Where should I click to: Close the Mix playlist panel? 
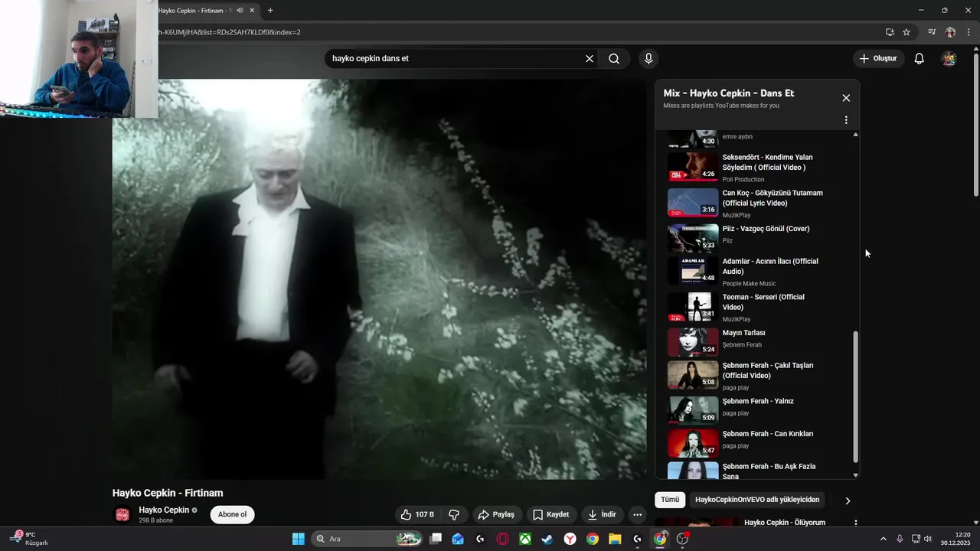point(846,98)
